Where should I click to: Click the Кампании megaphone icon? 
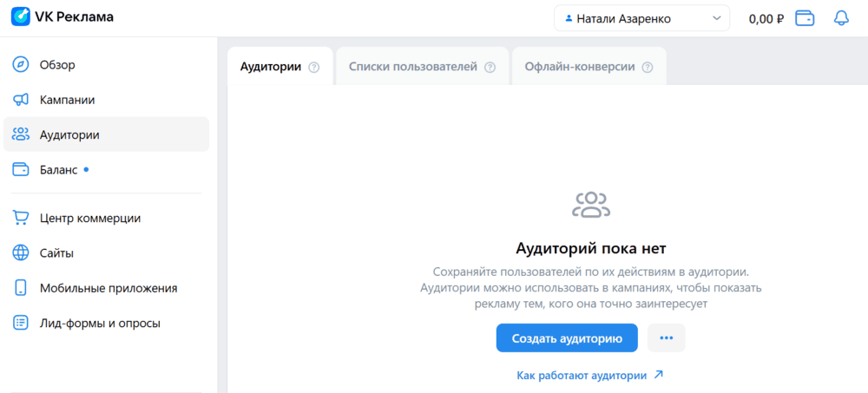tap(21, 100)
